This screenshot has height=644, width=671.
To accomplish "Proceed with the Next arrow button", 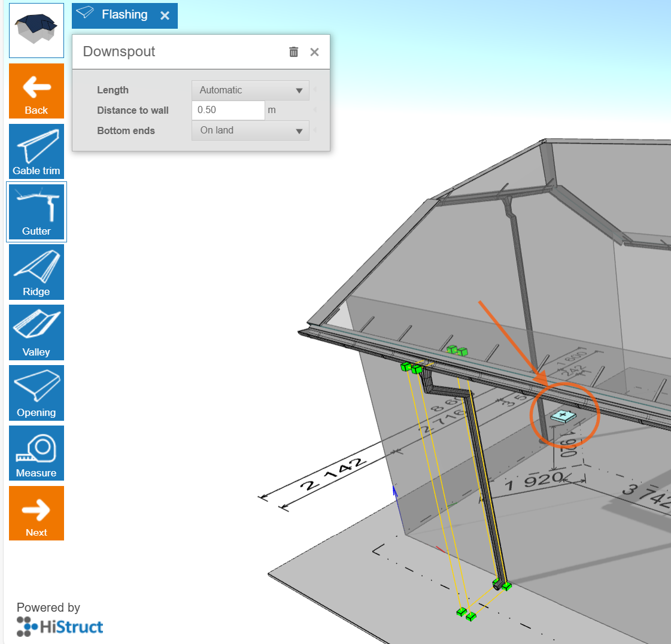I will (x=37, y=514).
